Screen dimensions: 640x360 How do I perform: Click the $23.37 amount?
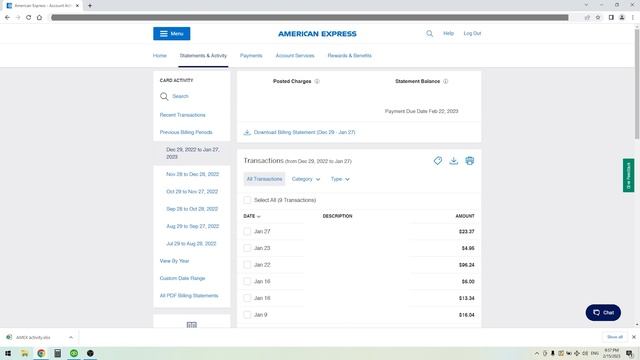[x=467, y=231]
